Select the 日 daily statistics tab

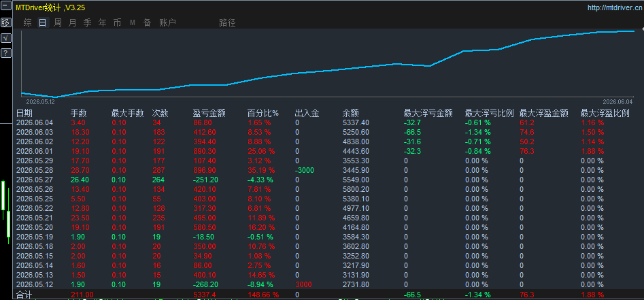click(x=43, y=22)
